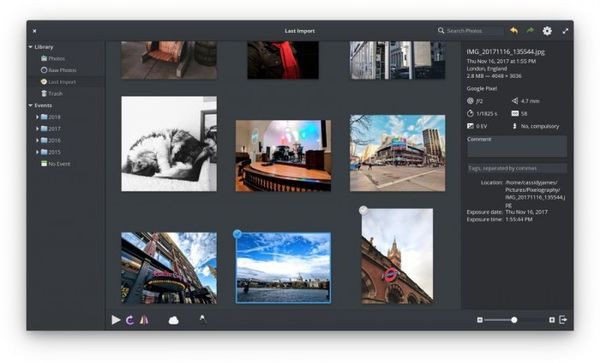Select the city intersection photo
The width and height of the screenshot is (600, 363).
tap(398, 153)
